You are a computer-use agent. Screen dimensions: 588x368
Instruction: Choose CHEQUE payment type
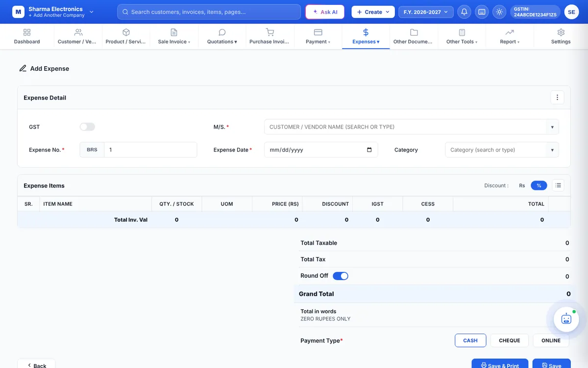[510, 341]
